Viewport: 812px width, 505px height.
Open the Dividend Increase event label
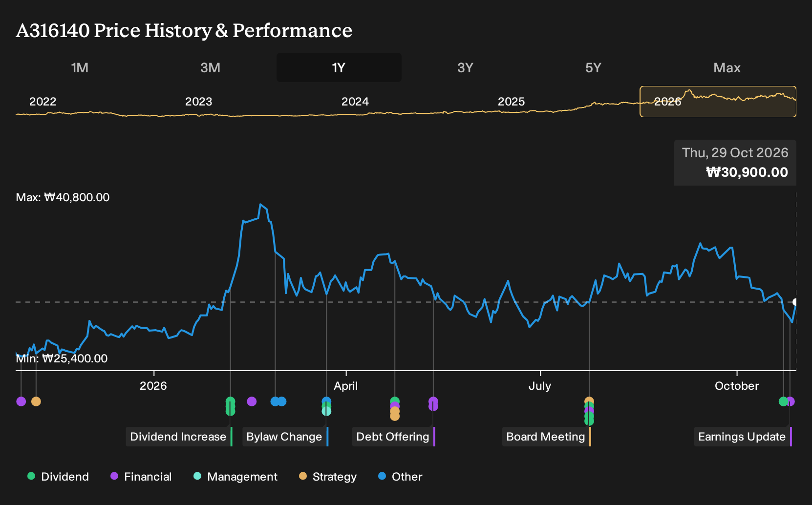(x=179, y=437)
